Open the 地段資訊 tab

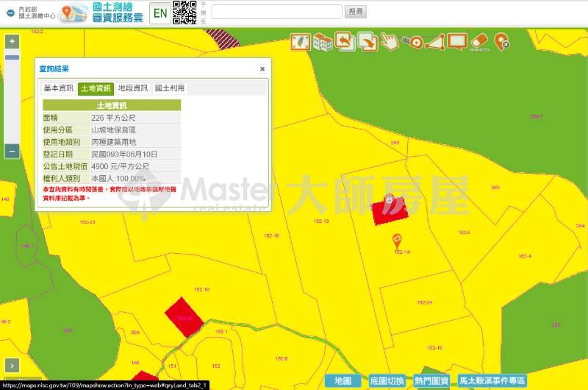133,88
